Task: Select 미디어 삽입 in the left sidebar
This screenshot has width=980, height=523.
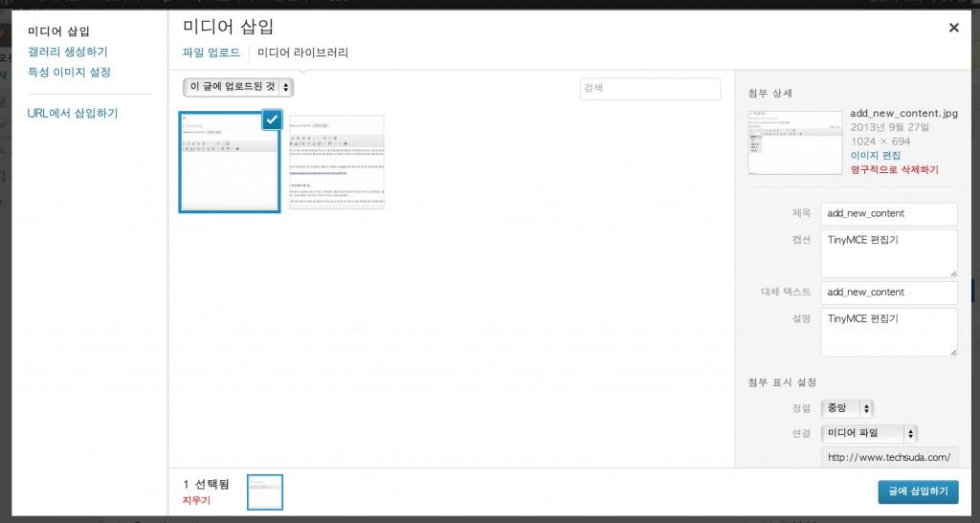Action: click(58, 32)
